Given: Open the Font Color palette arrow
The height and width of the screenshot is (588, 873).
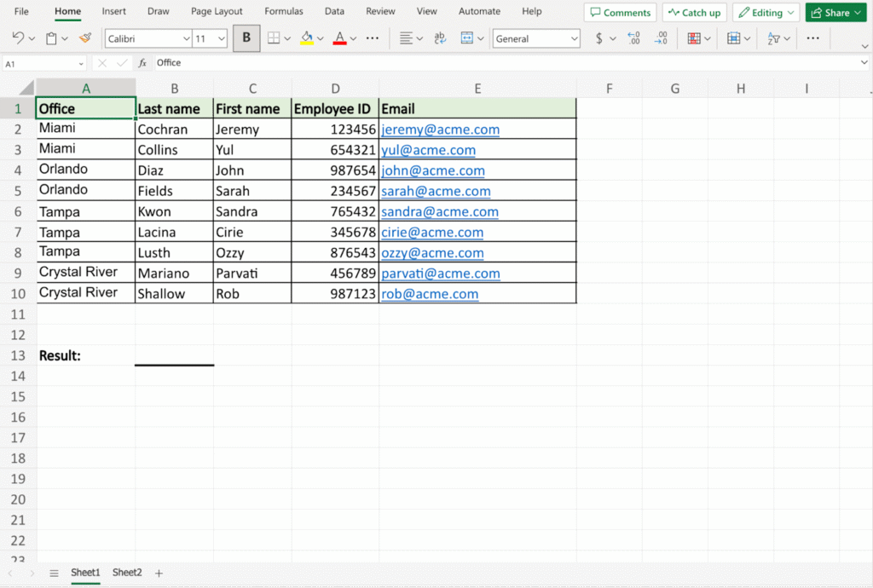Looking at the screenshot, I should click(353, 39).
